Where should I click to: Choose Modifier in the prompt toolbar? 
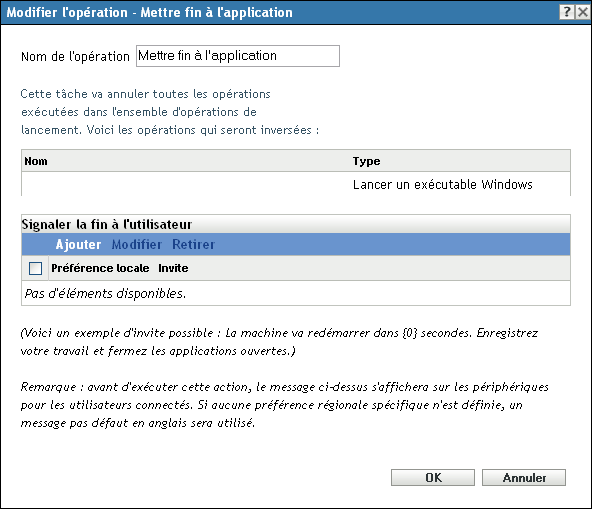pyautogui.click(x=137, y=244)
